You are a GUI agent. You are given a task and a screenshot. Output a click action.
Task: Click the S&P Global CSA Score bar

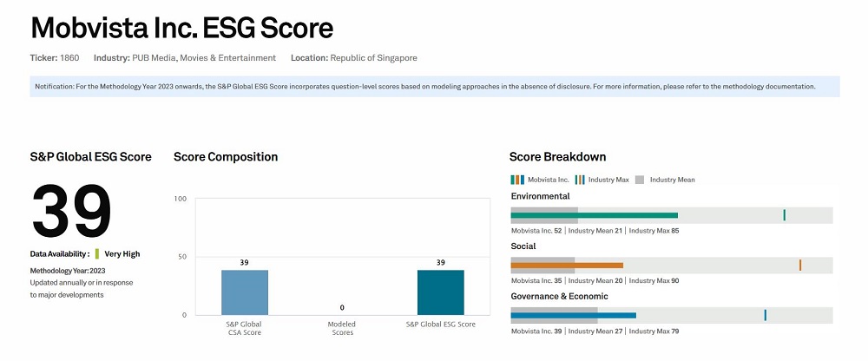(245, 292)
